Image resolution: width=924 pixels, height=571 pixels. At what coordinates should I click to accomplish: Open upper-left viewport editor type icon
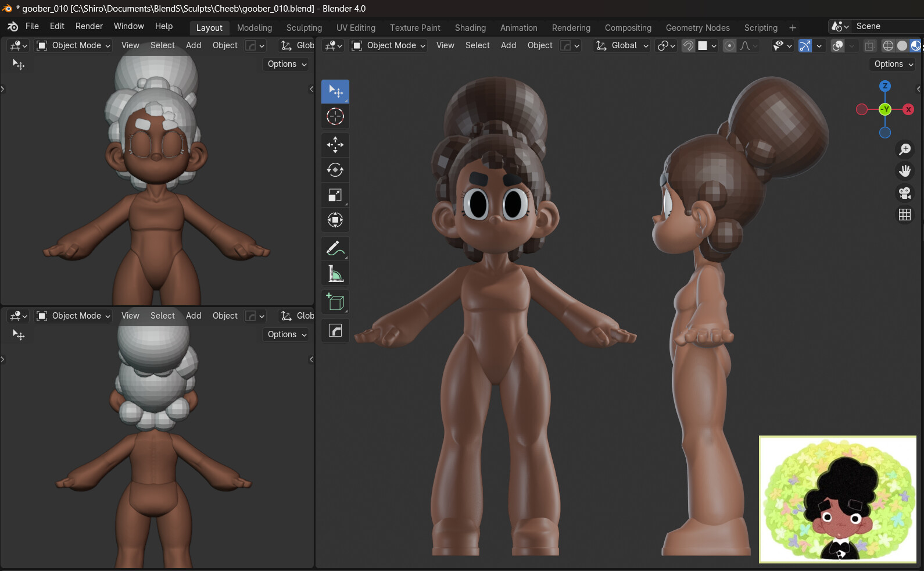(x=19, y=45)
